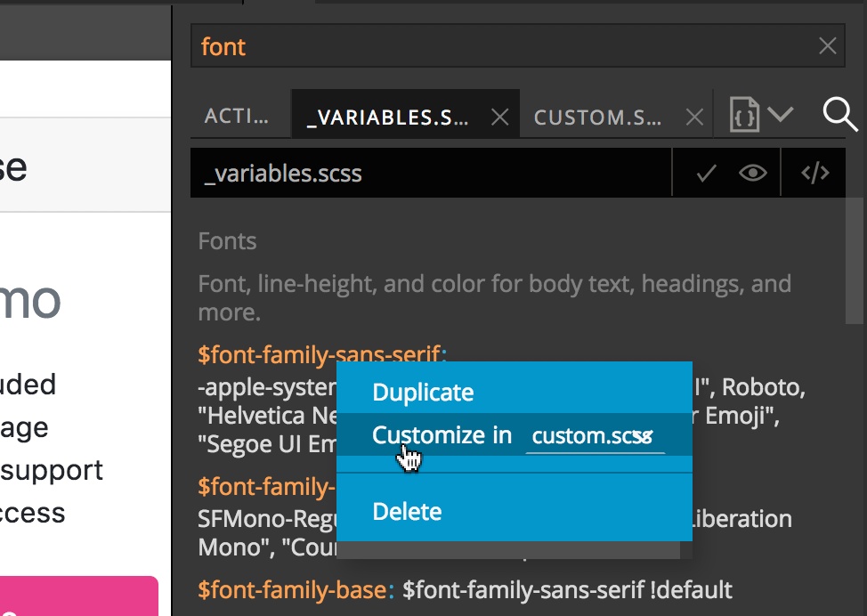Click the pink button in the page preview
Screen dimensions: 867x616
tap(79, 596)
